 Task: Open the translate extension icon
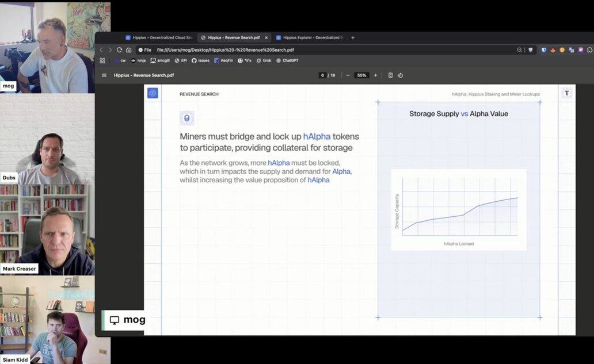pyautogui.click(x=572, y=50)
